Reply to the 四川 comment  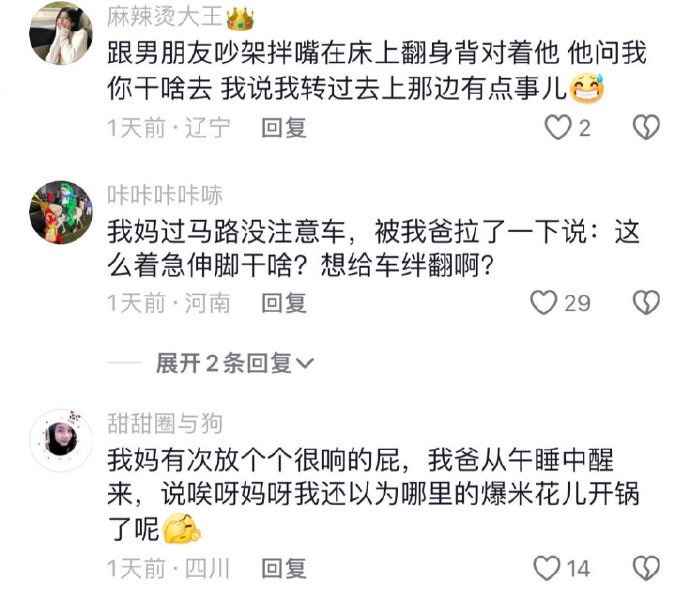coord(284,568)
